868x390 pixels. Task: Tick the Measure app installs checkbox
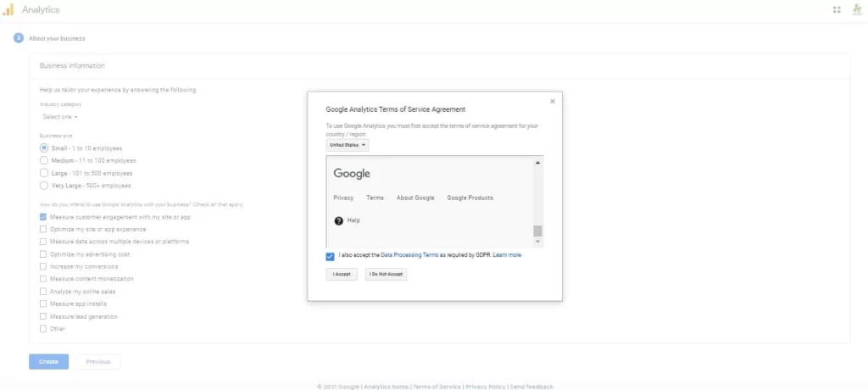point(43,304)
